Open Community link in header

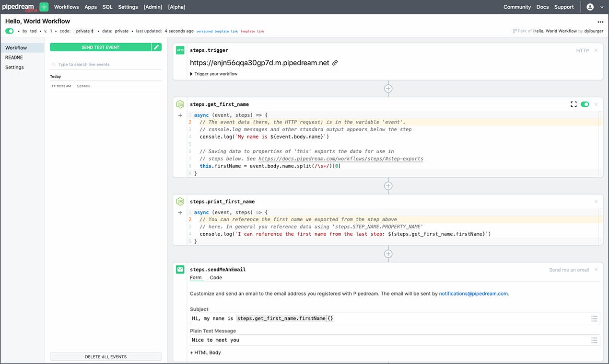tap(517, 7)
